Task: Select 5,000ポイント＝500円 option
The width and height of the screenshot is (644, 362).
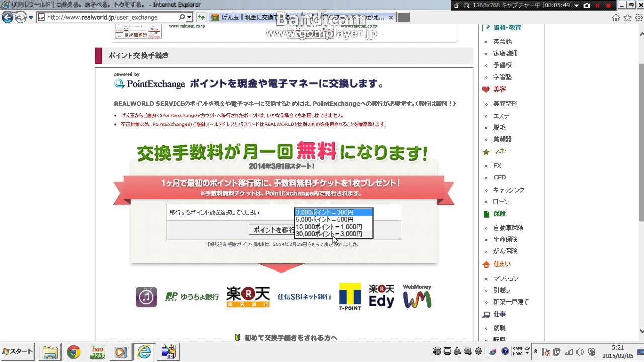Action: [334, 219]
